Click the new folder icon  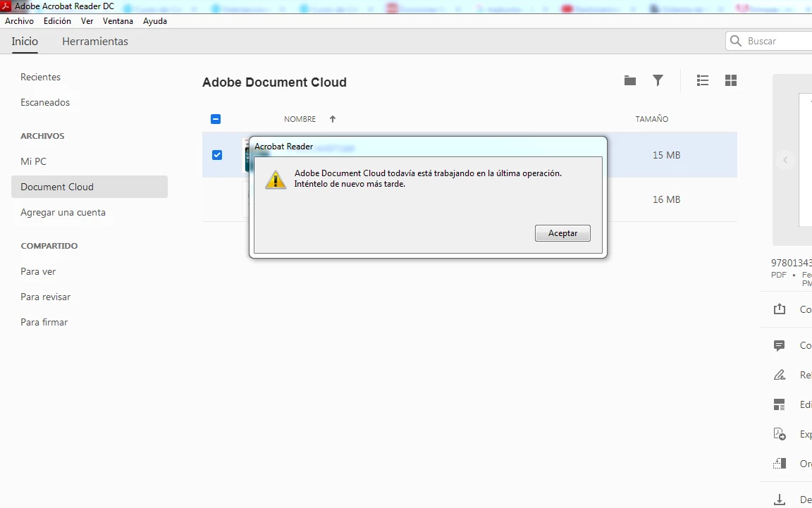pos(629,80)
